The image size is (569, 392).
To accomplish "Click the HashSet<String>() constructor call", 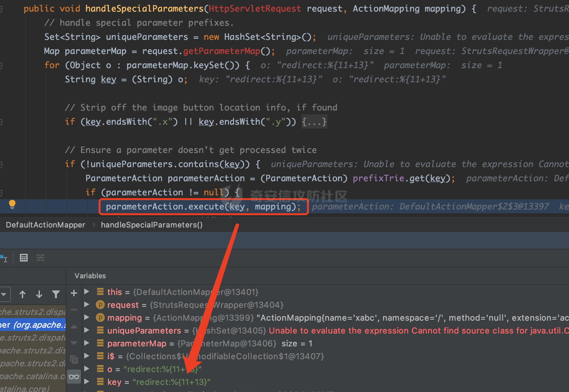I will click(x=267, y=37).
